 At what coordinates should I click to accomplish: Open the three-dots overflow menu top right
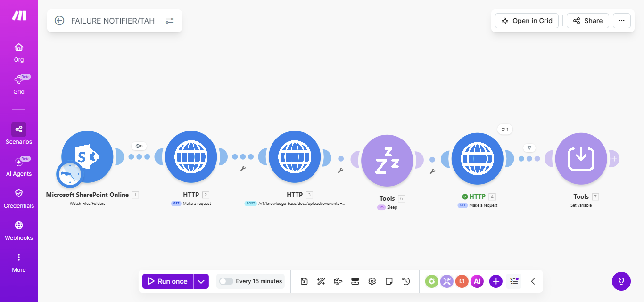(x=622, y=21)
